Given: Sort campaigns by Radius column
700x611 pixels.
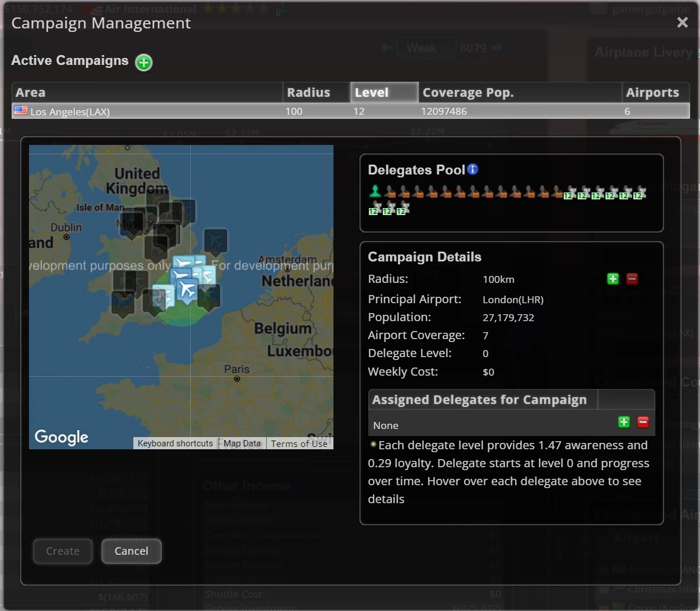Looking at the screenshot, I should click(x=317, y=92).
